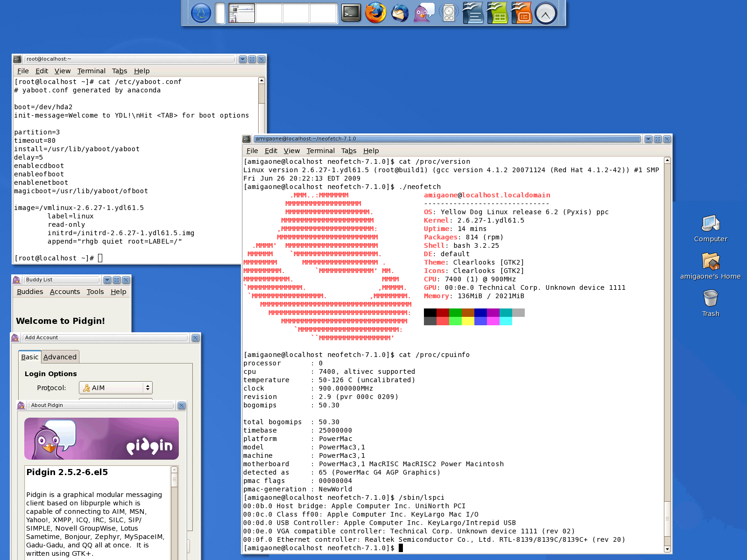Open Tools menu in Buddy List
Image resolution: width=747 pixels, height=560 pixels.
tap(95, 292)
